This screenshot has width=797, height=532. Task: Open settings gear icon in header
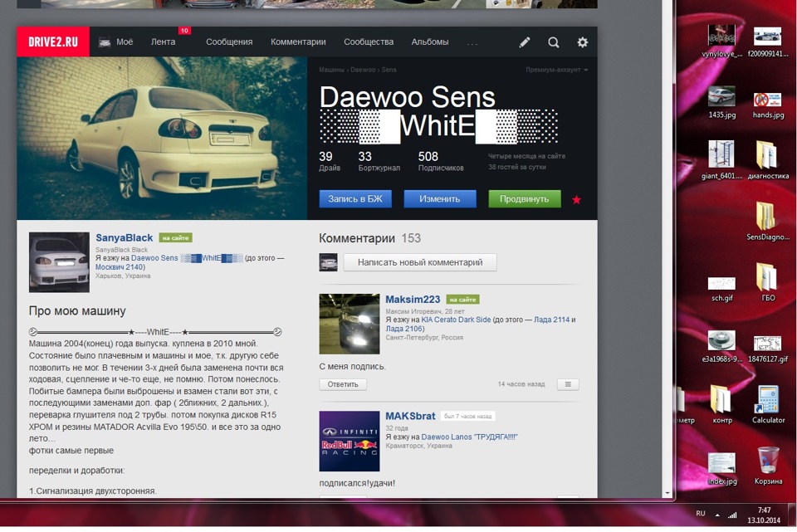point(583,42)
